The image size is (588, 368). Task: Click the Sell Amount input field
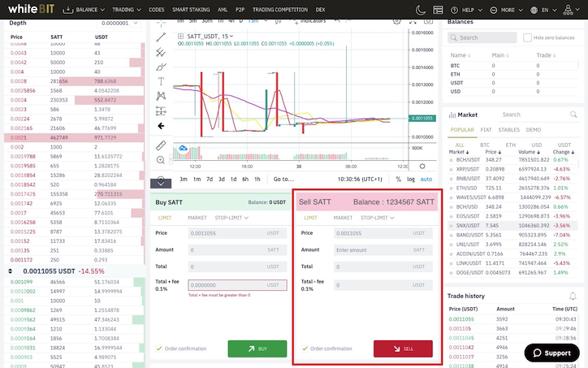(383, 250)
